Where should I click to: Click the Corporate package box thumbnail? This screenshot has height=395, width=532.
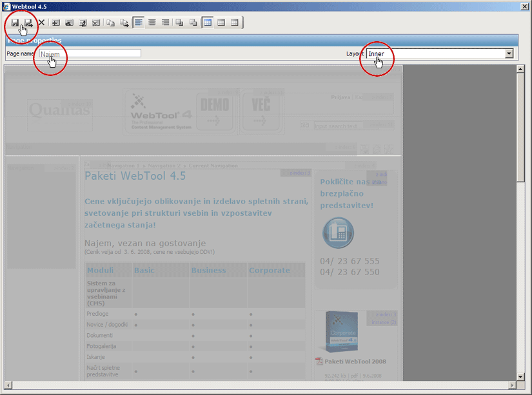tap(340, 332)
